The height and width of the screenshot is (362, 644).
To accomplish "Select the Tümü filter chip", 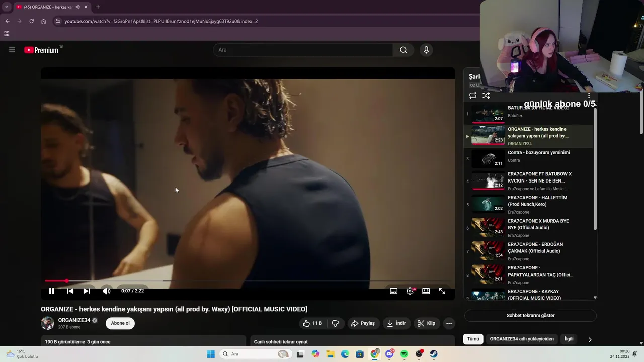I will tap(473, 339).
